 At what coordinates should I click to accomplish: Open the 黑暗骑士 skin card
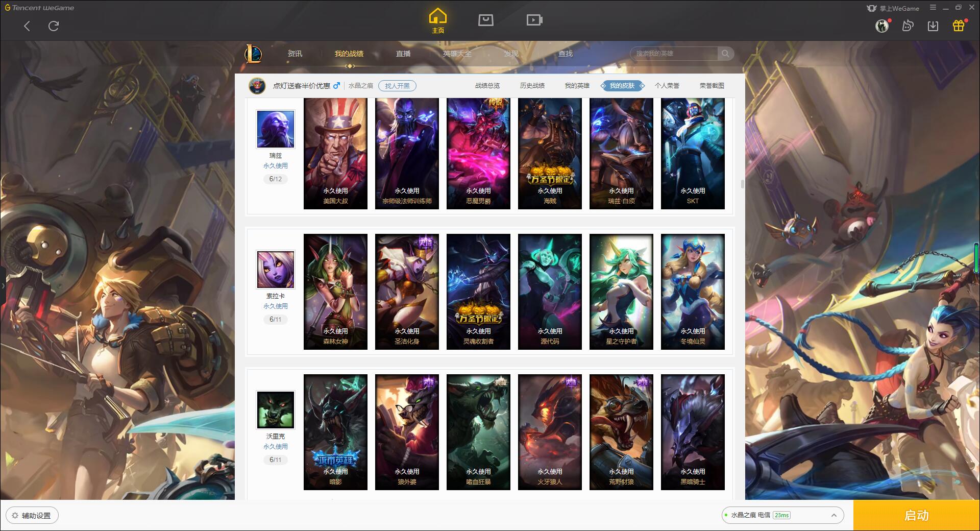pyautogui.click(x=693, y=432)
